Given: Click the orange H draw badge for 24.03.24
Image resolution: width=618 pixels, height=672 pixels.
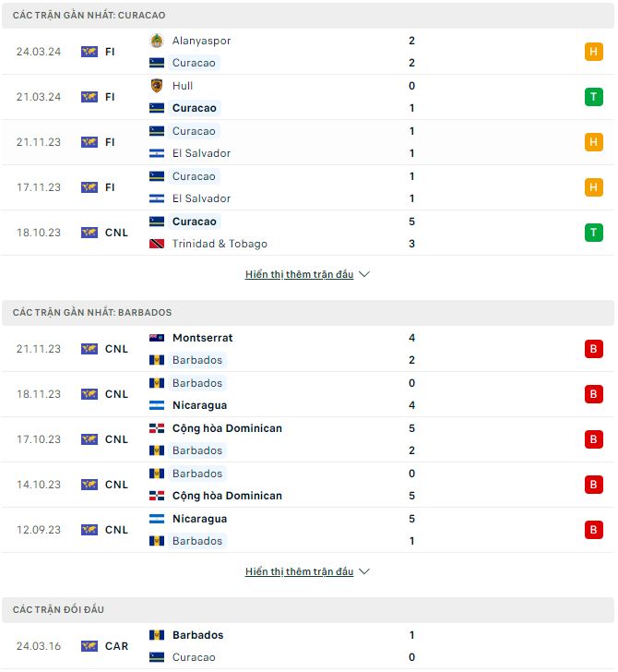Looking at the screenshot, I should tap(594, 52).
